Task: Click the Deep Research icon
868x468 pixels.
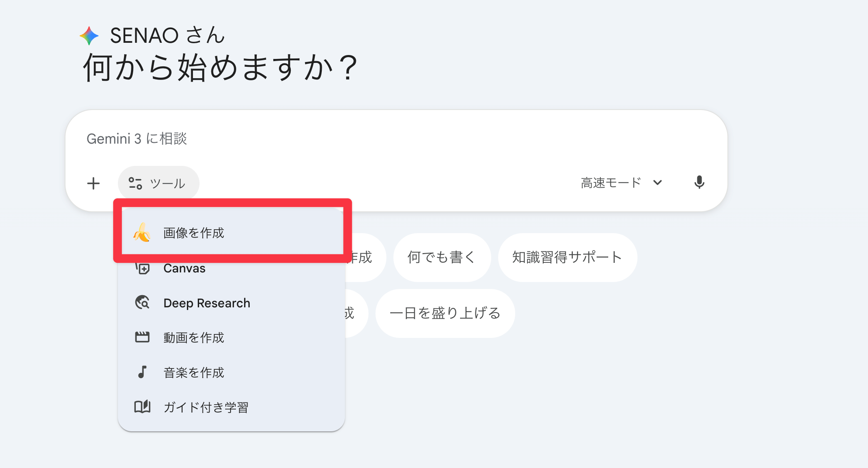Action: tap(142, 303)
